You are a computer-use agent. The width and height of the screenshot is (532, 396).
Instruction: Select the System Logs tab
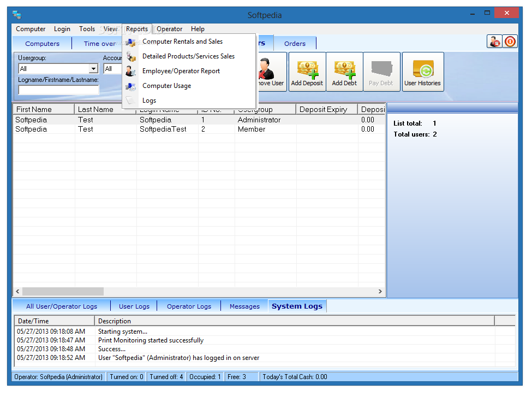pos(297,306)
